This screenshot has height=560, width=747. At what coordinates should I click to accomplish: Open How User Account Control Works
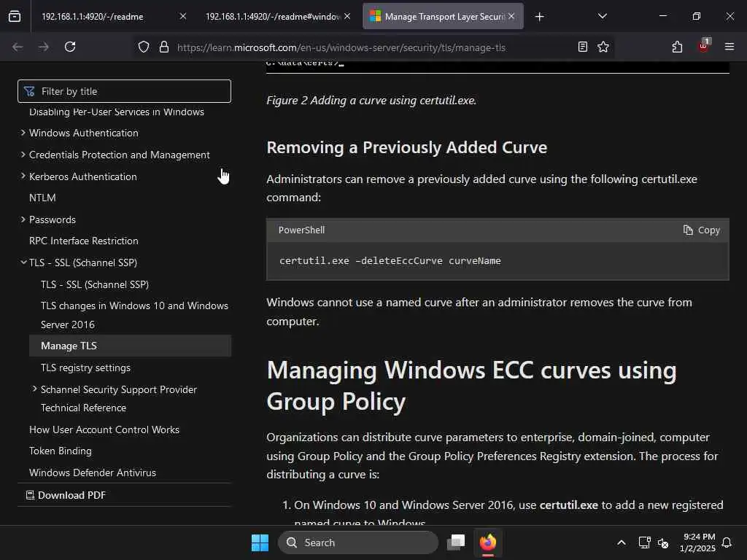click(x=104, y=429)
